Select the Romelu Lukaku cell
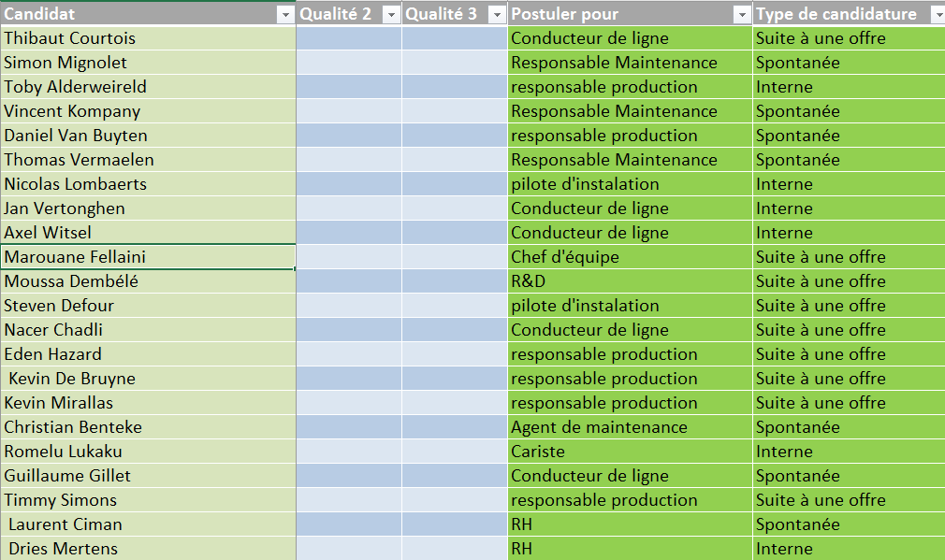Viewport: 945px width, 560px height. point(148,452)
